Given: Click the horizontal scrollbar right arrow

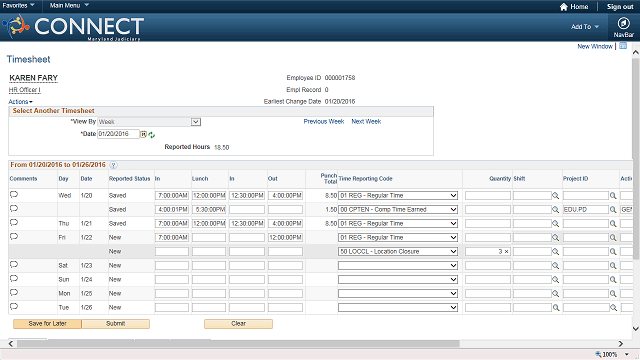Looking at the screenshot, I should [x=621, y=344].
